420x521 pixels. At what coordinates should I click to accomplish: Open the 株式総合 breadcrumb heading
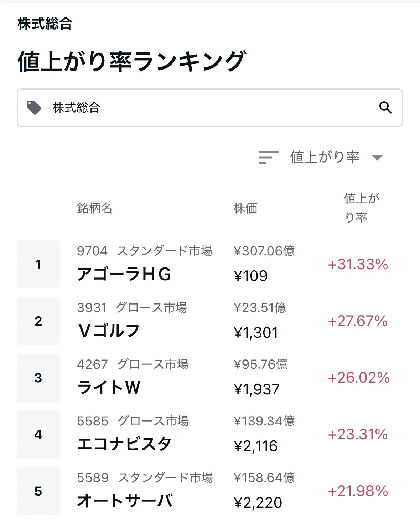45,24
